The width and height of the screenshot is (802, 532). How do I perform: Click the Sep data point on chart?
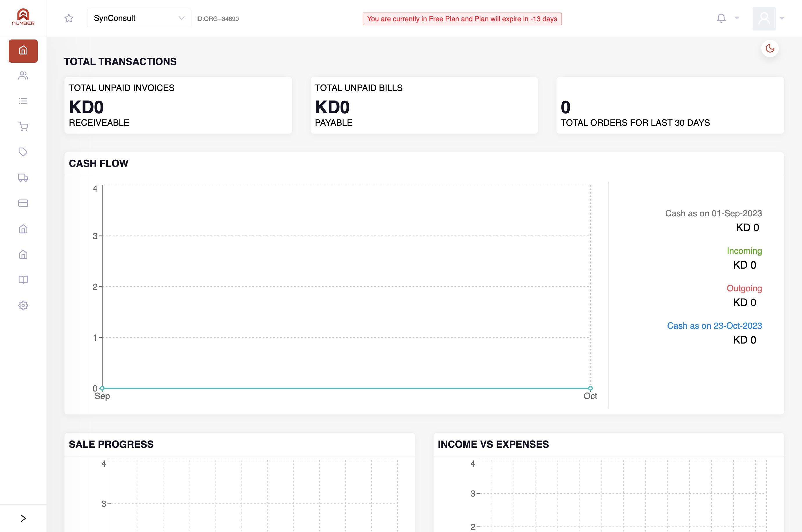pos(102,388)
